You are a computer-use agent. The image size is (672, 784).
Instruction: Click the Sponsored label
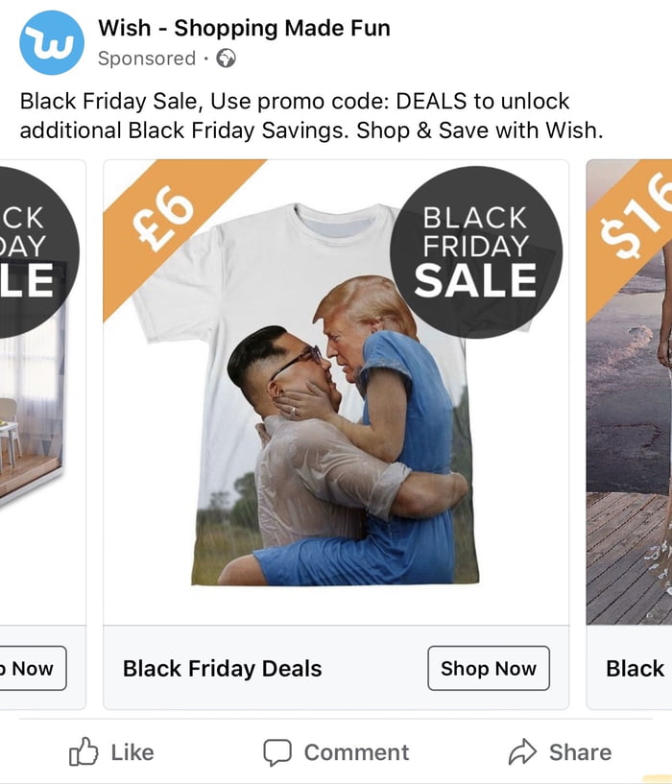click(144, 59)
